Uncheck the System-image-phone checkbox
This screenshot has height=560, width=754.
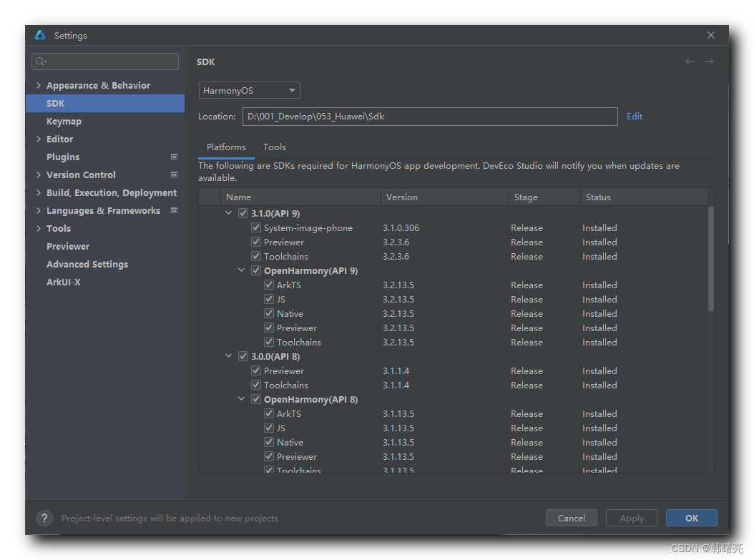256,227
